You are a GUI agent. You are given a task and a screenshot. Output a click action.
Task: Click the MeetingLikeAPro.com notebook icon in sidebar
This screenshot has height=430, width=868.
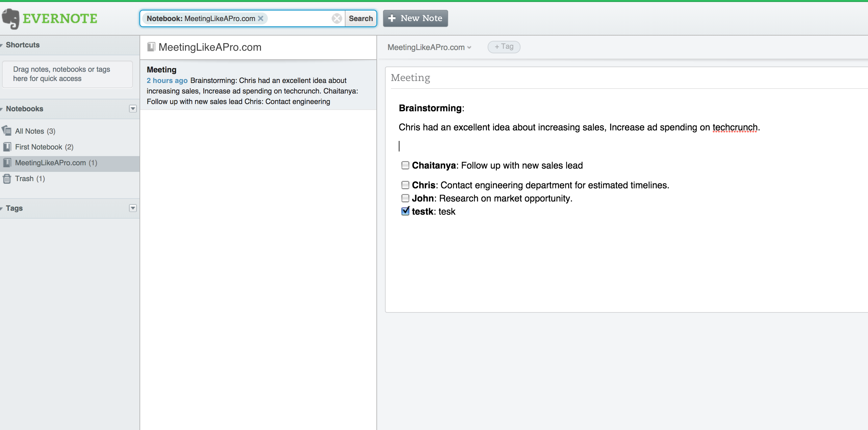point(7,163)
